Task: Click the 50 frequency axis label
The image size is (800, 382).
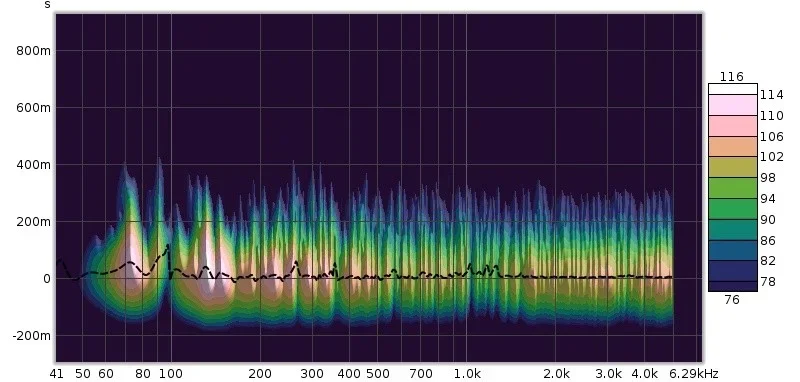Action: (83, 374)
